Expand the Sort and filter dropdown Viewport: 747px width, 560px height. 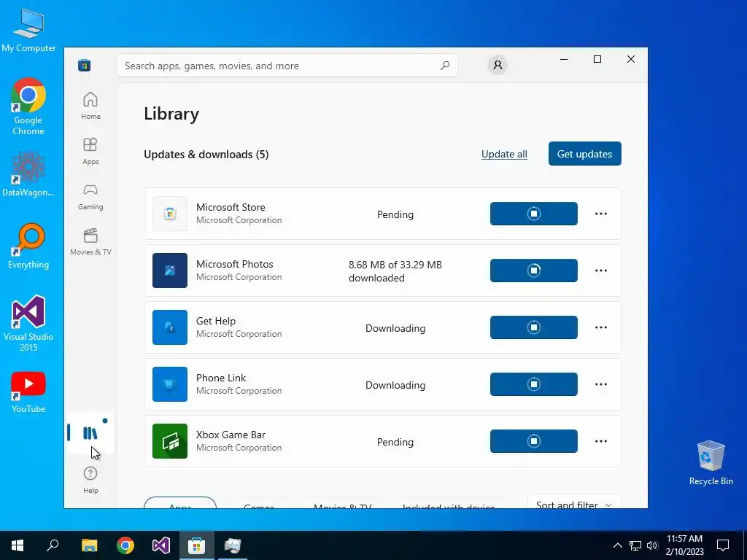coord(574,502)
